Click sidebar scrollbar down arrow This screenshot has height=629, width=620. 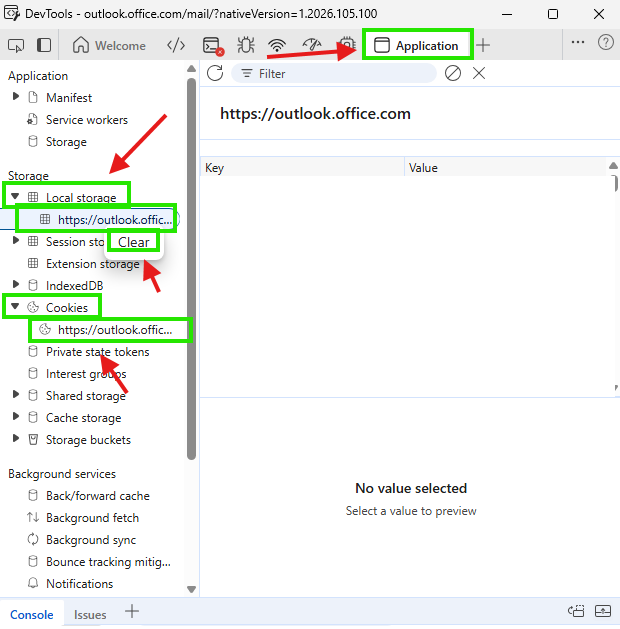pyautogui.click(x=192, y=589)
